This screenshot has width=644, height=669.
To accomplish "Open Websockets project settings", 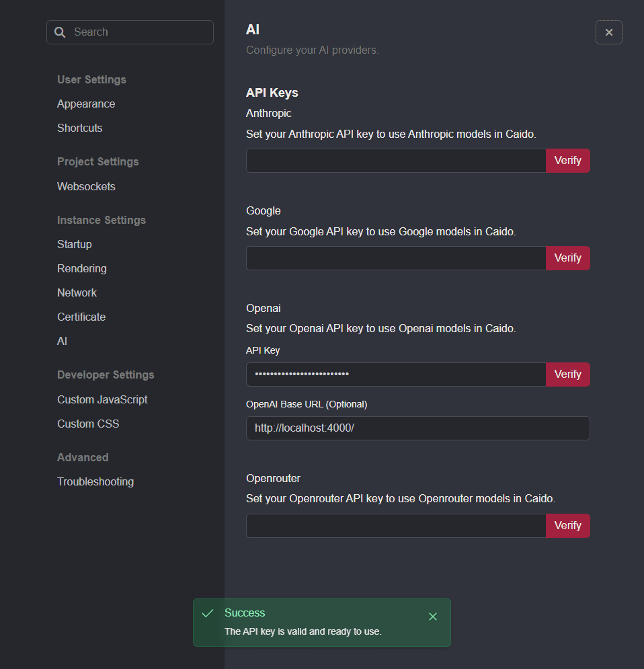I will coord(86,186).
